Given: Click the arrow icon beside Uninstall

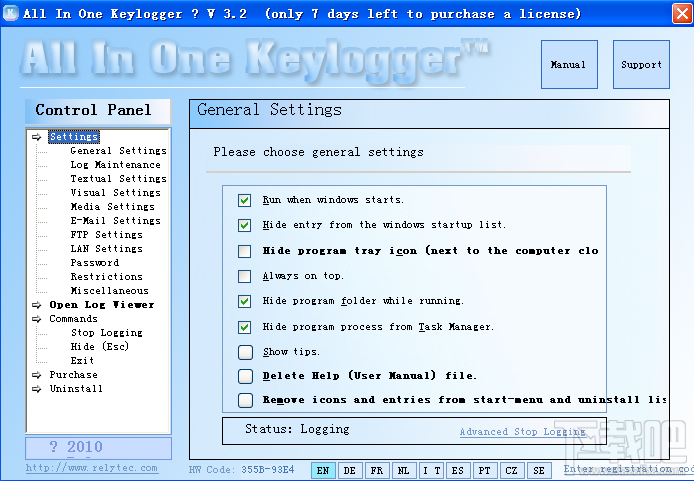Looking at the screenshot, I should point(37,389).
